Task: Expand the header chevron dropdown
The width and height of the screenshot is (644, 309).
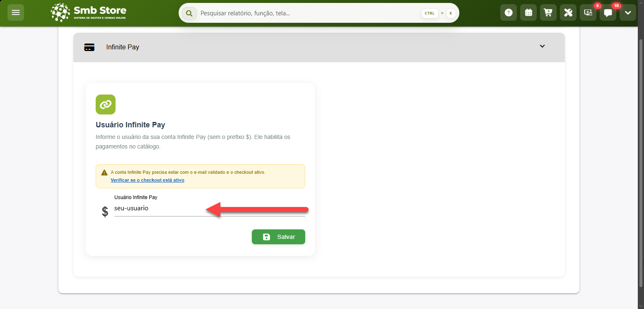Action: (x=628, y=12)
